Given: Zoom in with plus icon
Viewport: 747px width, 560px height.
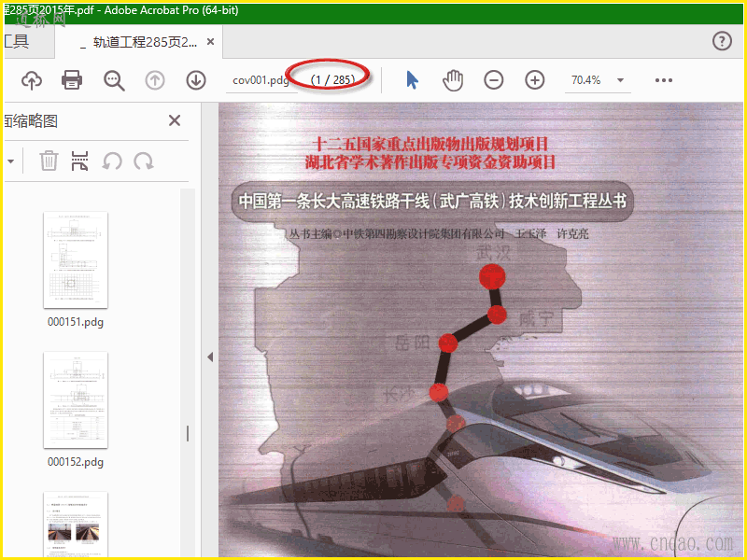Looking at the screenshot, I should pyautogui.click(x=534, y=80).
